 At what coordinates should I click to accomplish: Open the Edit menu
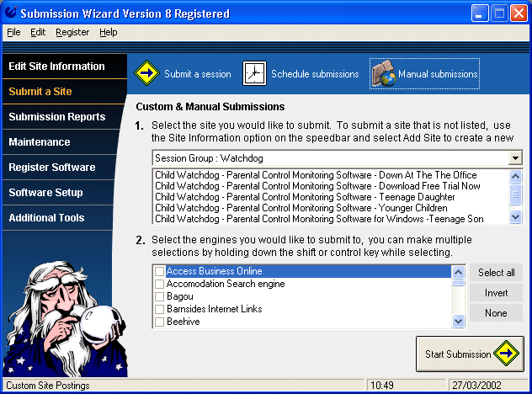coord(38,32)
